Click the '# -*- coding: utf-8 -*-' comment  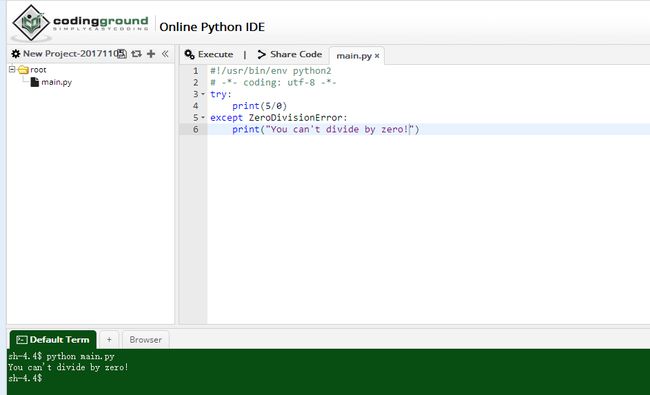273,82
